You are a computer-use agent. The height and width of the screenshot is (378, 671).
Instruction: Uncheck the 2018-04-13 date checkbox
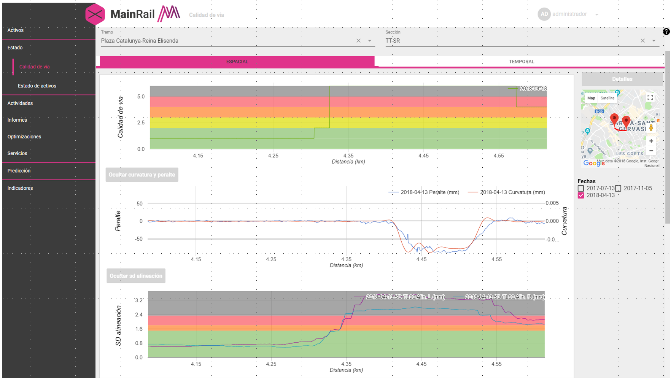[x=581, y=195]
